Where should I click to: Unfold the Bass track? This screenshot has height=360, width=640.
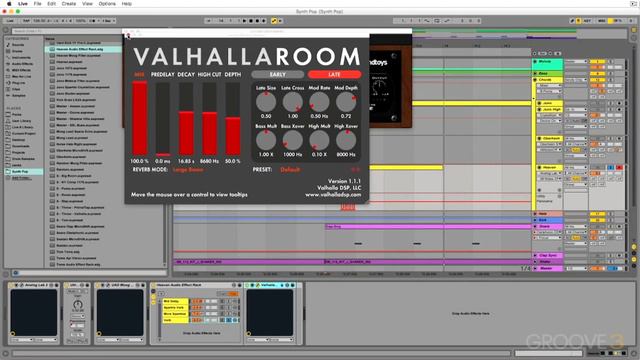pyautogui.click(x=535, y=74)
